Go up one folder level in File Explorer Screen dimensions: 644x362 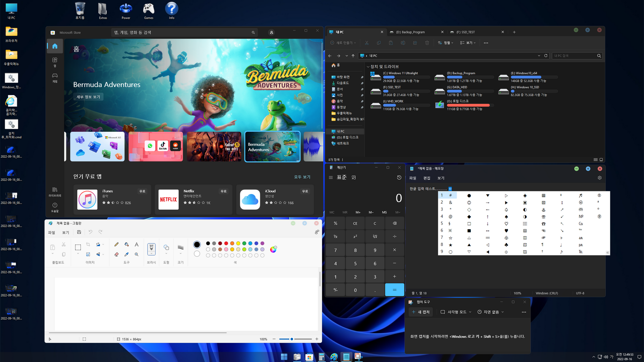353,56
